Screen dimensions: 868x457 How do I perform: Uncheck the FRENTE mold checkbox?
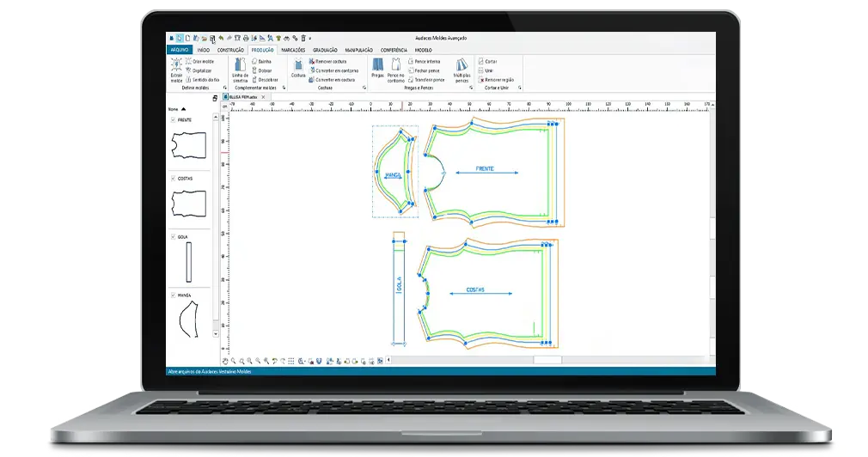click(x=173, y=119)
